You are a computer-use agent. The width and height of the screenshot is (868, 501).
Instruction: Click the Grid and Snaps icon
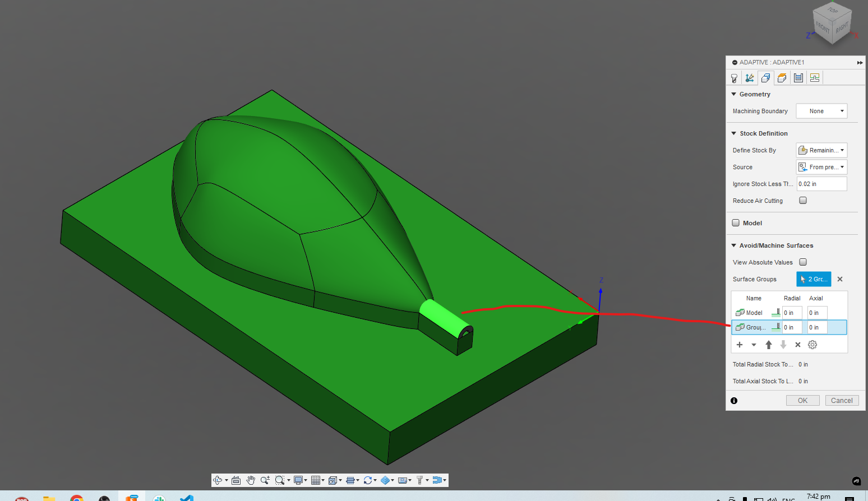pos(317,480)
